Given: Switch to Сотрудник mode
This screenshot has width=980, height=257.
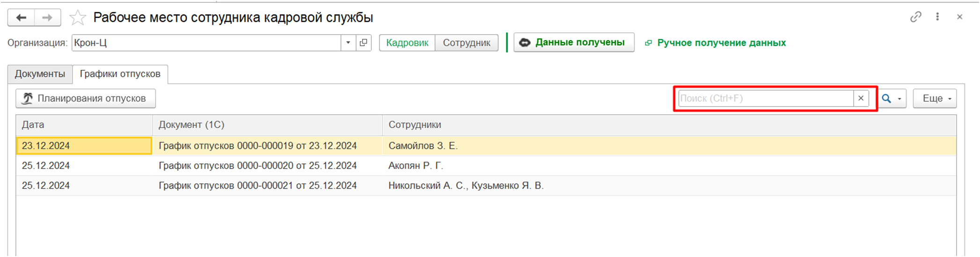Looking at the screenshot, I should pos(466,43).
